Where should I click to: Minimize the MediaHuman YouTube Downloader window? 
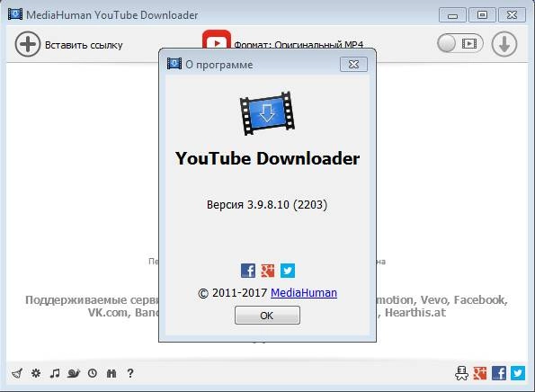452,15
